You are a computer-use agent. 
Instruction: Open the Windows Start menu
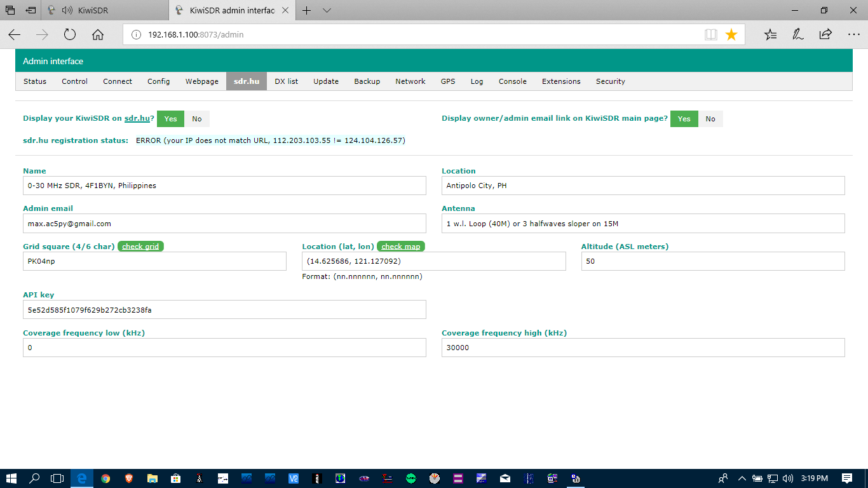11,478
